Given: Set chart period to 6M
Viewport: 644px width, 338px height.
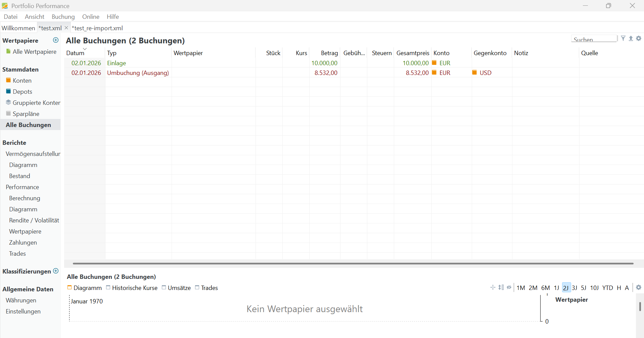Looking at the screenshot, I should pos(545,288).
